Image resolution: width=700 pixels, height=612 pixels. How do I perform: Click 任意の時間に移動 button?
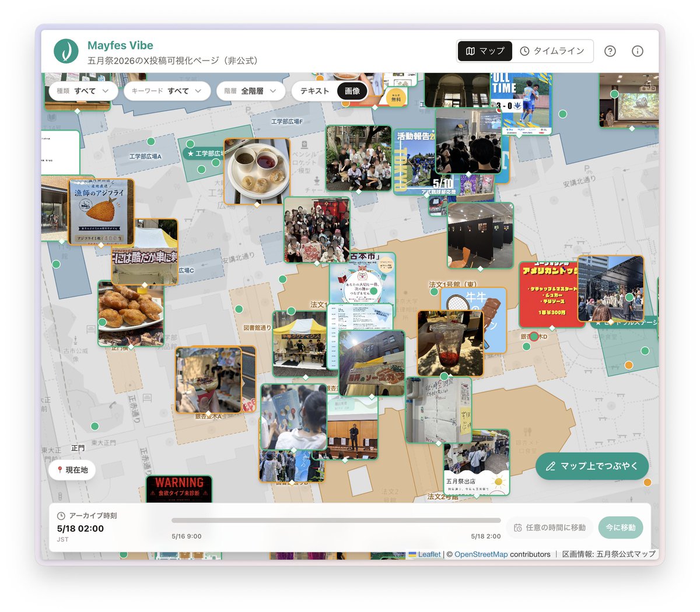point(549,527)
